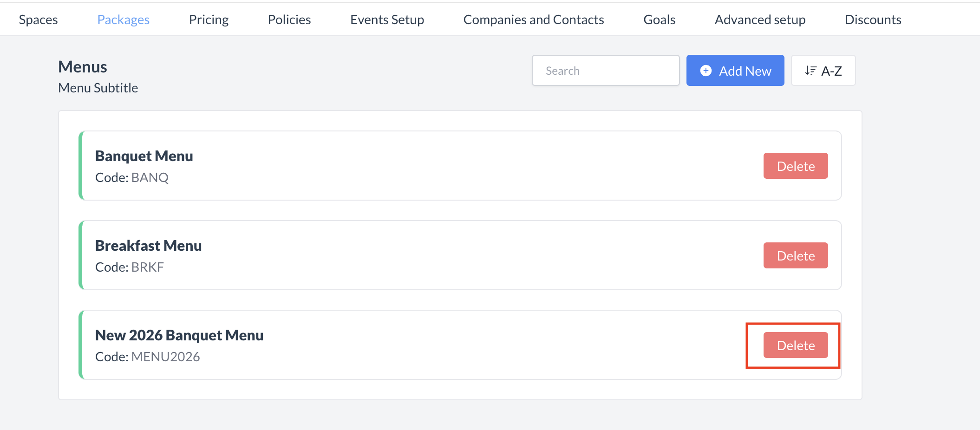Screen dimensions: 980x430
Task: Switch to the Discounts tab
Action: point(873,20)
